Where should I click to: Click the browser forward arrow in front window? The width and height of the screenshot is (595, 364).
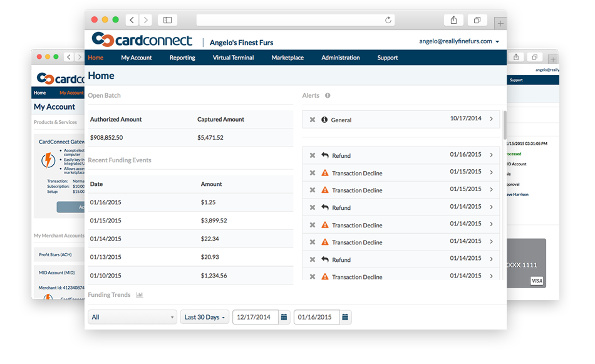(146, 20)
